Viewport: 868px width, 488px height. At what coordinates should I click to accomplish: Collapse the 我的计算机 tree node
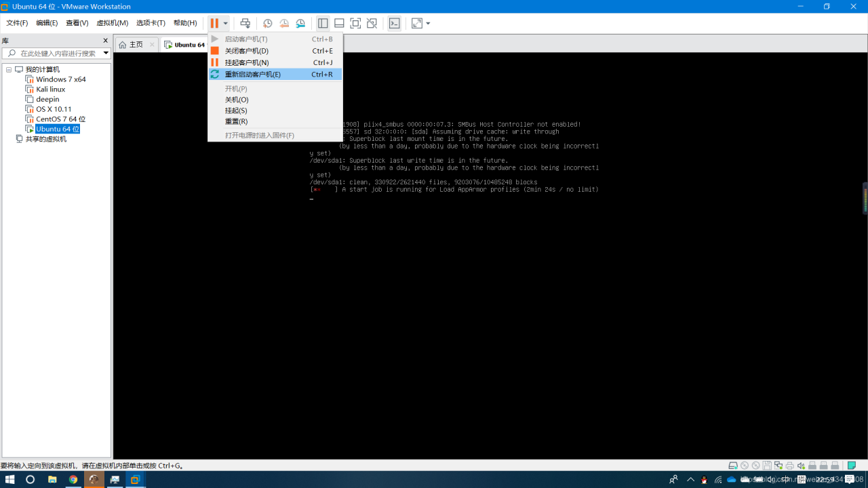[x=9, y=69]
